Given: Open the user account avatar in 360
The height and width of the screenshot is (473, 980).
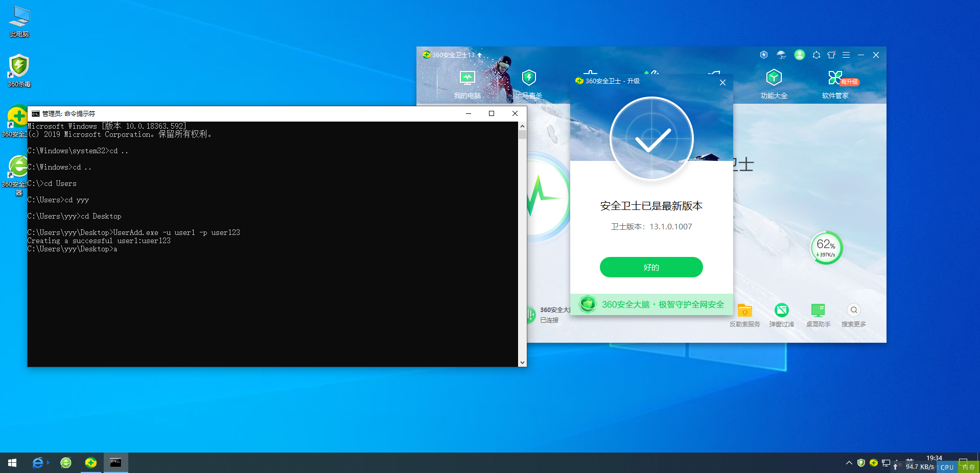Looking at the screenshot, I should (800, 55).
